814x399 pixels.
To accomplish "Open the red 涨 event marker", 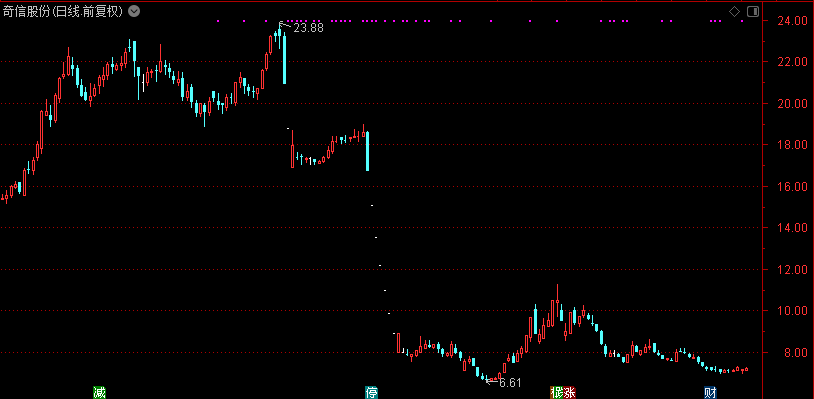I will click(x=570, y=392).
